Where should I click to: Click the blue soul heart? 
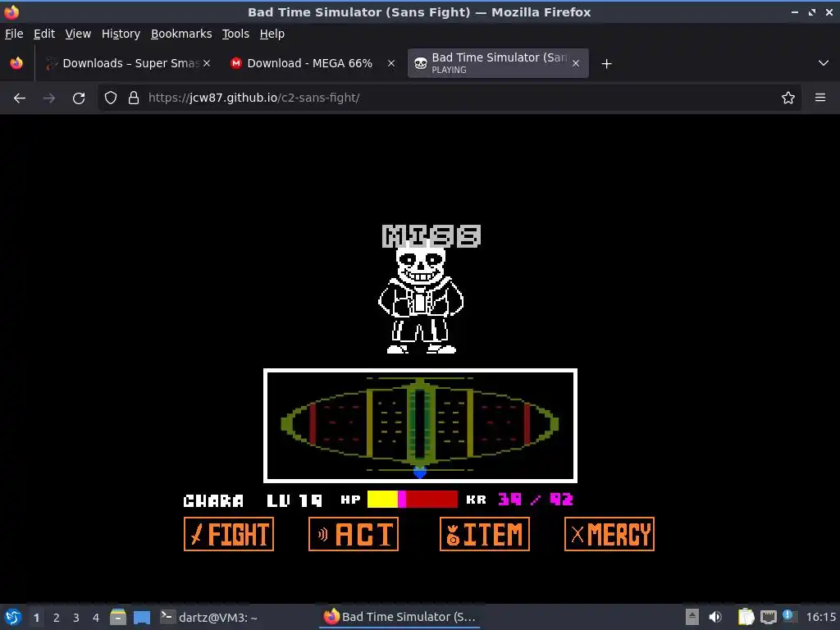[420, 472]
